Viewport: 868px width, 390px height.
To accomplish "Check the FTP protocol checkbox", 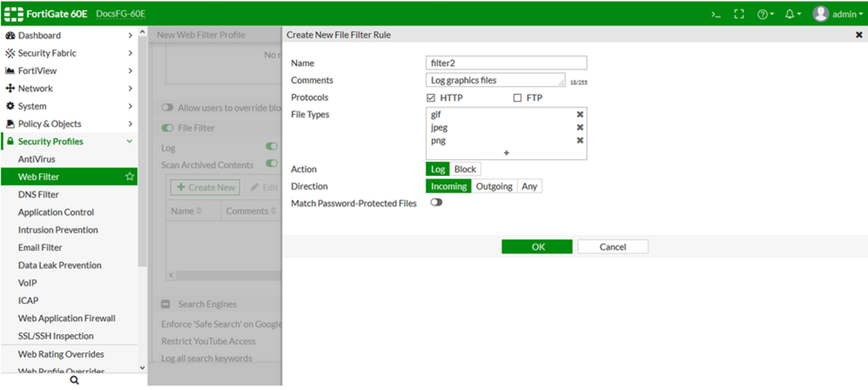I will [x=517, y=98].
